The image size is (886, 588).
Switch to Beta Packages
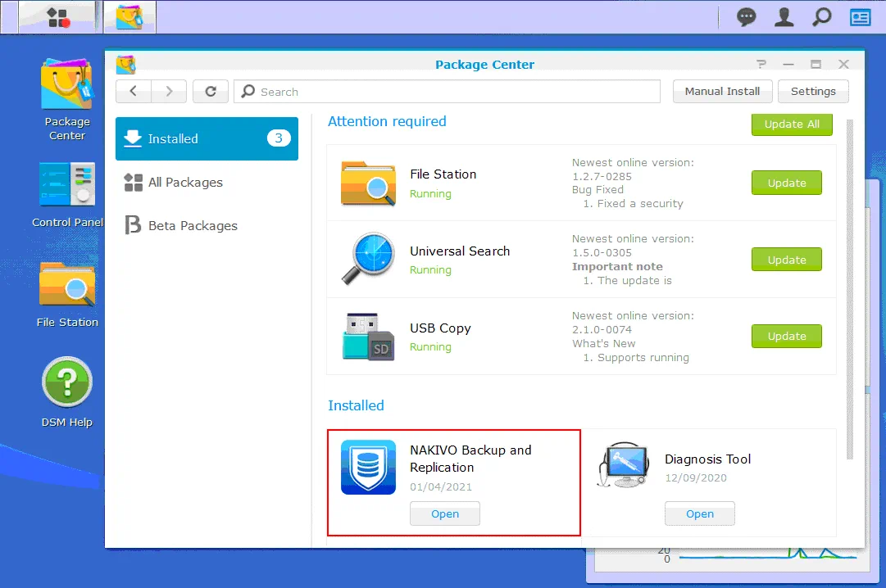(193, 226)
